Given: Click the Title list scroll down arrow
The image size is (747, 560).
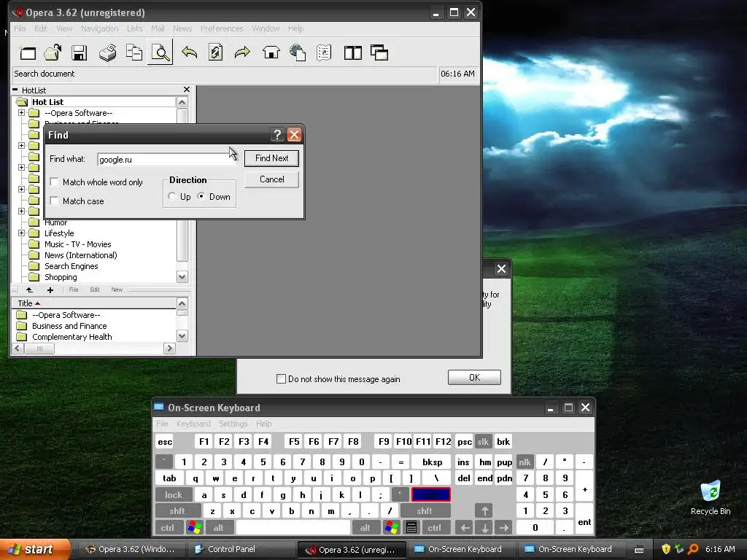Looking at the screenshot, I should click(x=182, y=335).
